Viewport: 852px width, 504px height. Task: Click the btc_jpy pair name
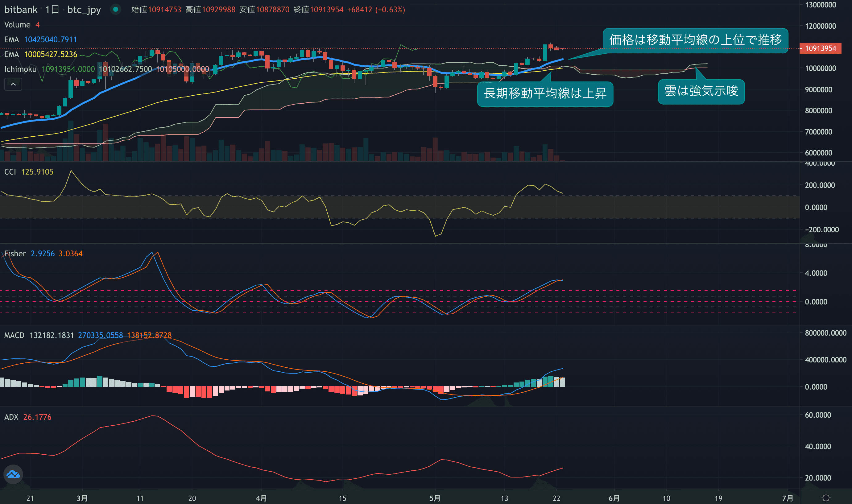[84, 10]
